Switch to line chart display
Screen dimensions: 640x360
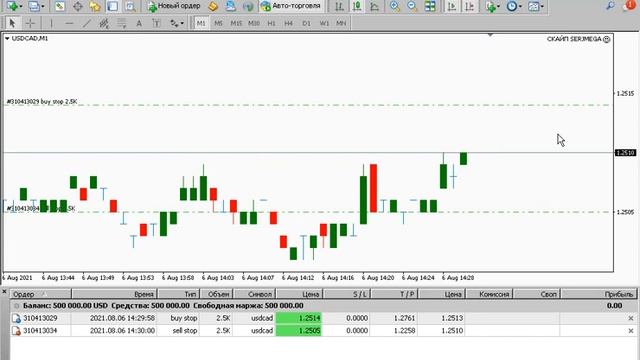tap(374, 6)
